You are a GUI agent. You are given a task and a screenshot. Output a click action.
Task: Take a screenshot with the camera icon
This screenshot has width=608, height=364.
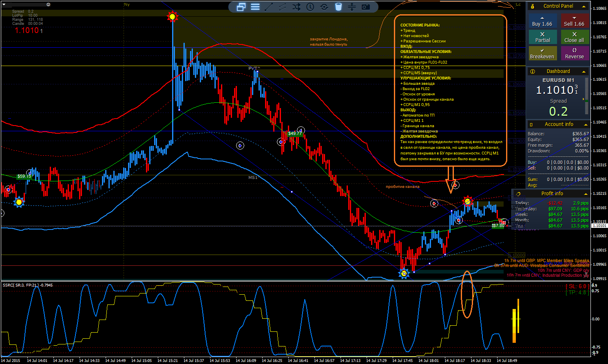(x=366, y=7)
